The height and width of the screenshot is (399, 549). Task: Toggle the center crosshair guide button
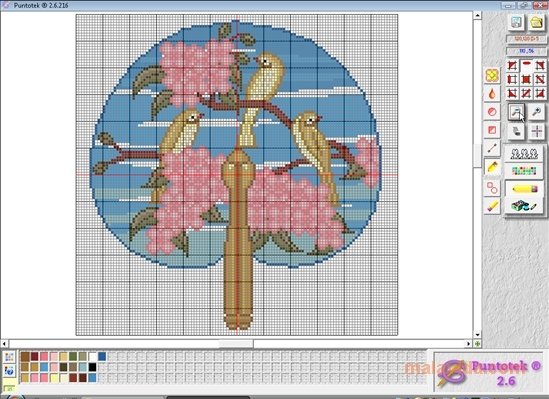[x=536, y=132]
